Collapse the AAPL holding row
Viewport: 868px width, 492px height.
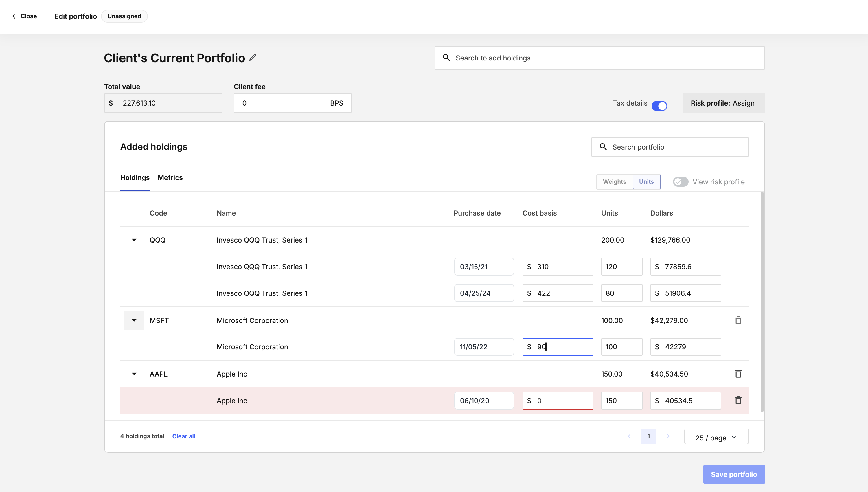[134, 374]
